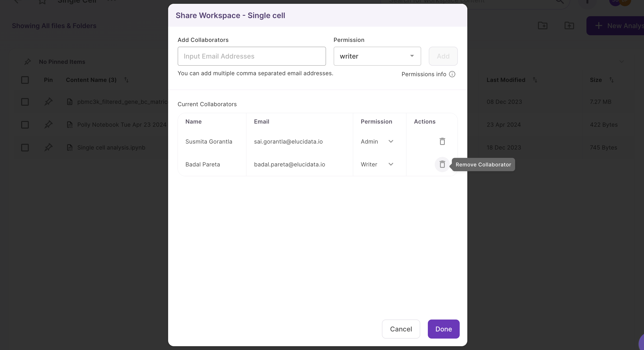Click the Showing All files & Folders label
Viewport: 644px width, 350px height.
click(54, 25)
